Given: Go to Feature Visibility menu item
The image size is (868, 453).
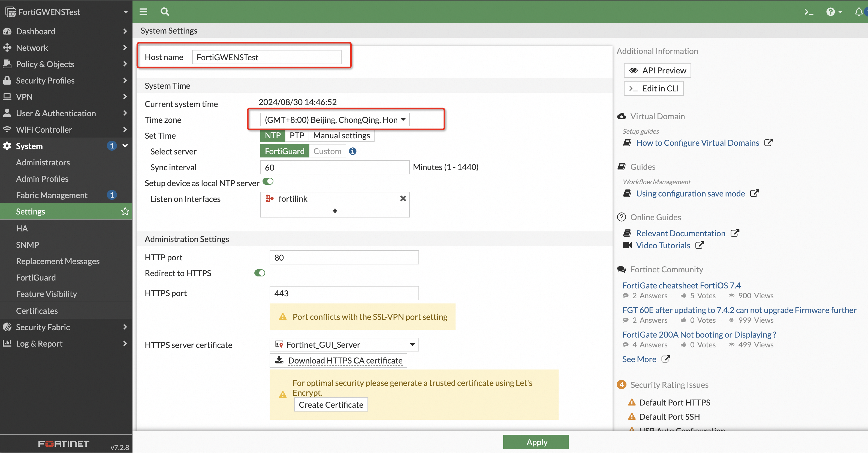Looking at the screenshot, I should [46, 294].
